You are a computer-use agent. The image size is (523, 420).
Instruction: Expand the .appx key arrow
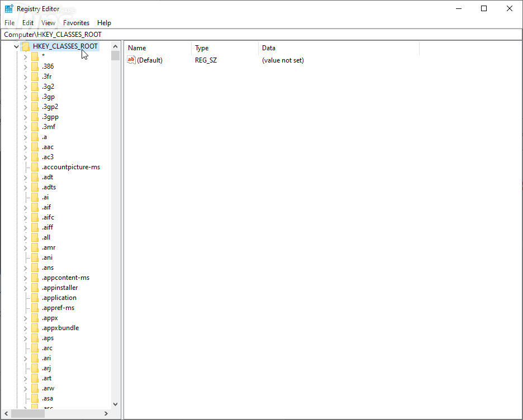coord(25,318)
